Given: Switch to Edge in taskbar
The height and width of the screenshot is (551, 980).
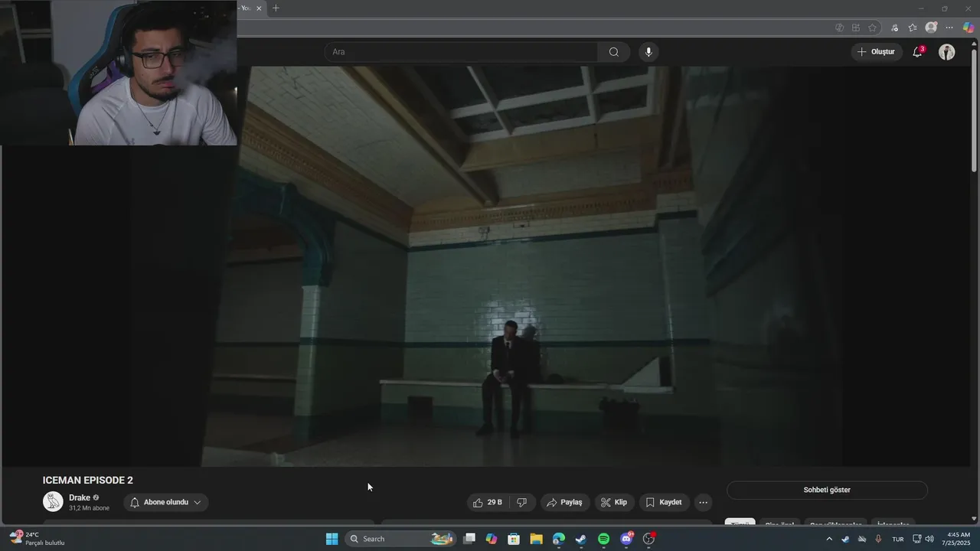Looking at the screenshot, I should click(x=559, y=539).
